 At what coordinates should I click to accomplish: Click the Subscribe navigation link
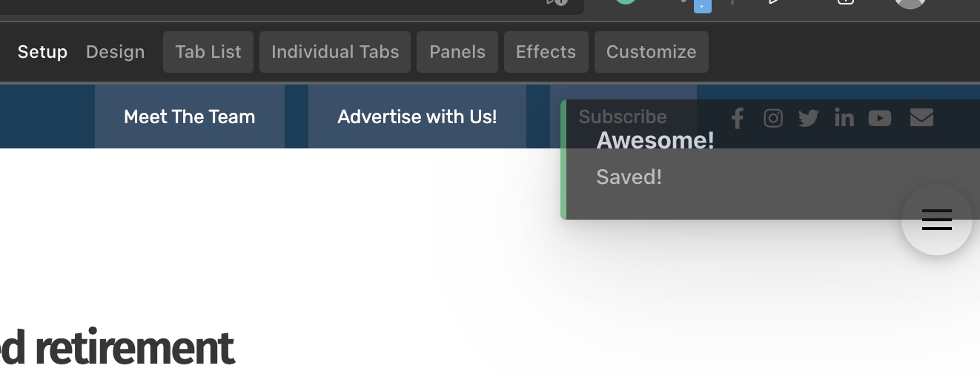pyautogui.click(x=623, y=117)
